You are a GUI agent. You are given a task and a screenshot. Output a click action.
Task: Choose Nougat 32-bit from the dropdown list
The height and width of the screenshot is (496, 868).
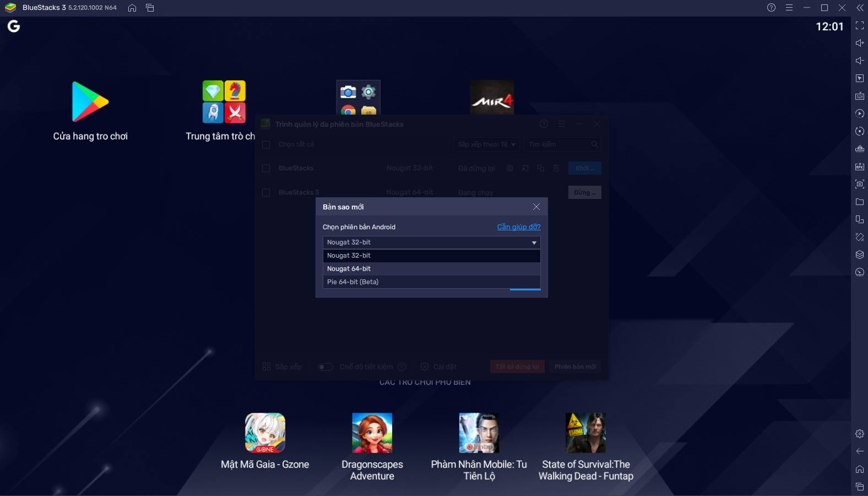point(431,256)
